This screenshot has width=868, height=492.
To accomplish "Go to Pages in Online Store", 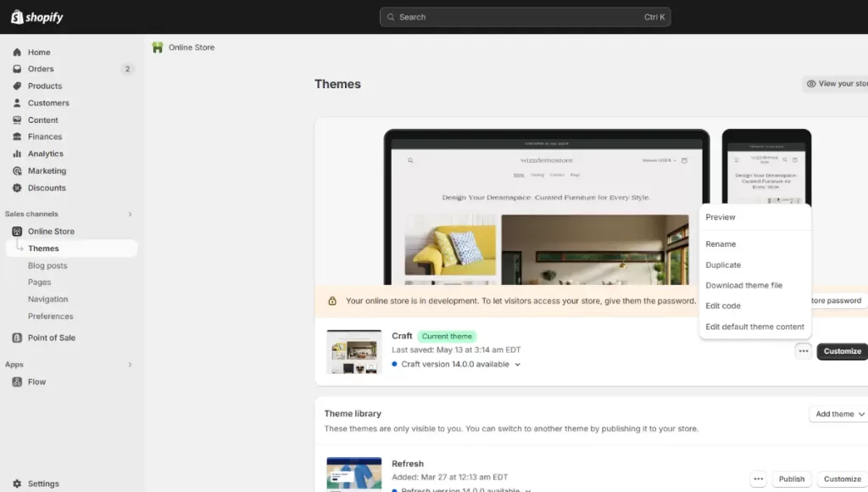I will [39, 282].
